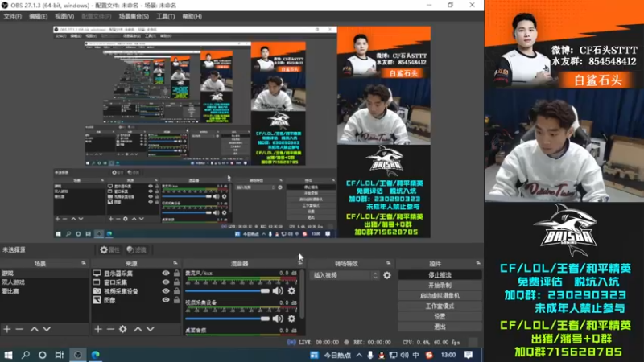Mute the 视频采集设备 audio channel
This screenshot has height=362, width=644.
tap(278, 319)
